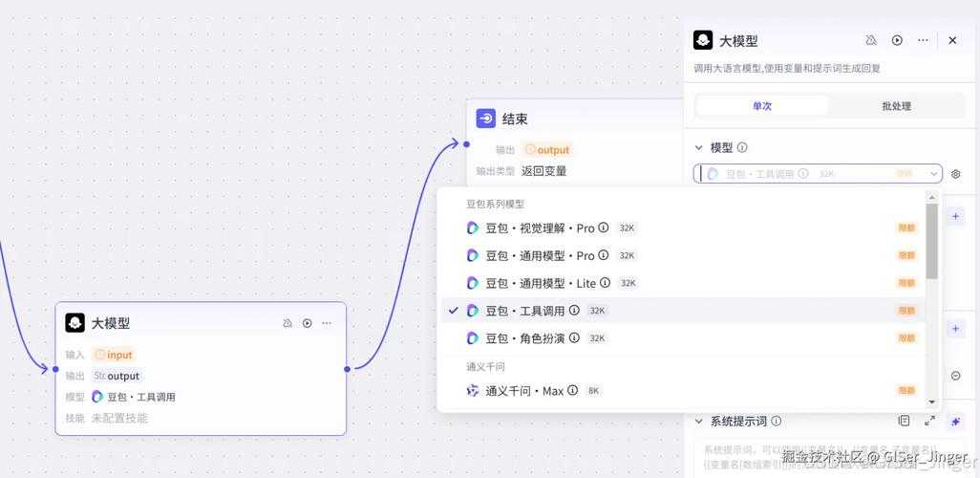This screenshot has width=980, height=478.
Task: Click 返回变量 output type in the 结束 node
Action: pyautogui.click(x=543, y=171)
